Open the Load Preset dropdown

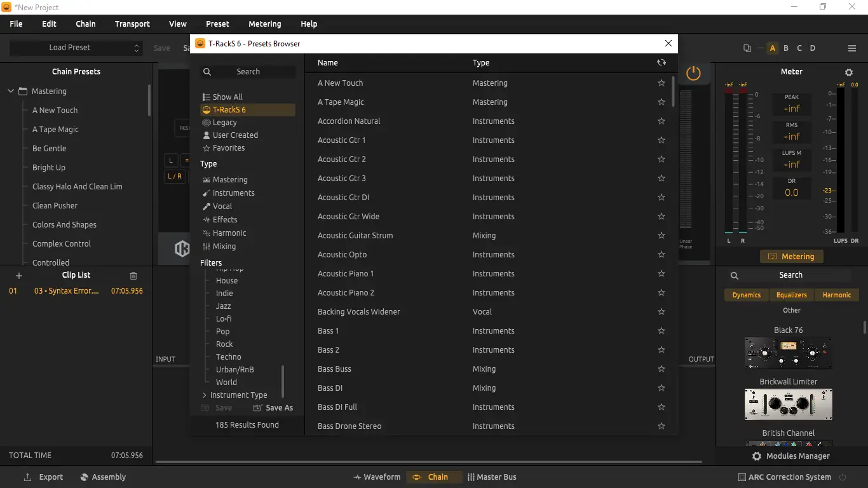coord(75,48)
